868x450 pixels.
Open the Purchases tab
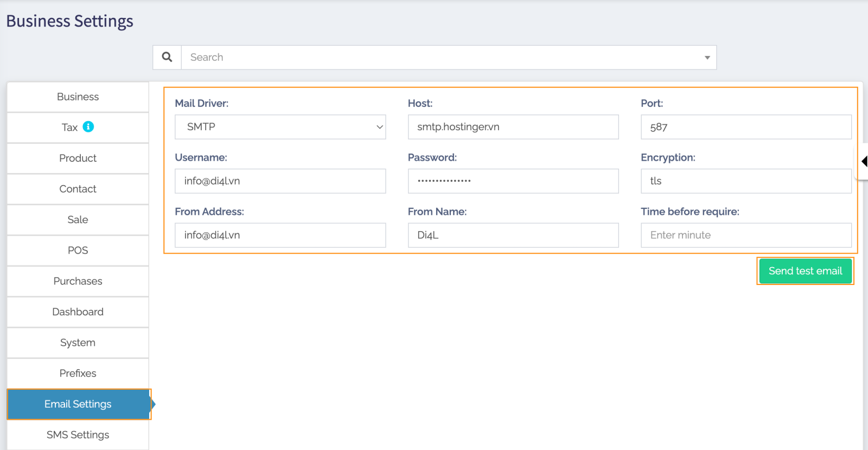[78, 281]
